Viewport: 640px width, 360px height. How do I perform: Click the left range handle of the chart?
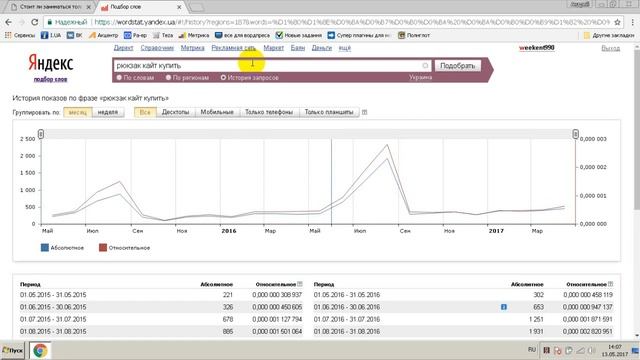(x=41, y=134)
